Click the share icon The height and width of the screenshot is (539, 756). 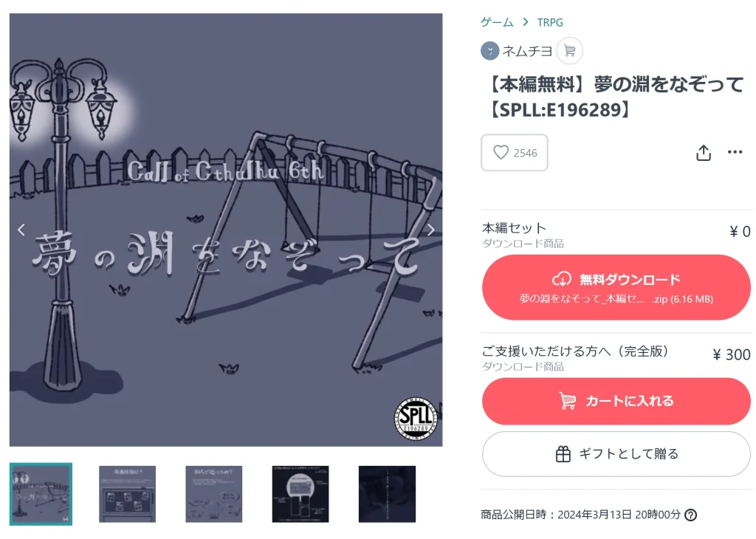(x=704, y=153)
